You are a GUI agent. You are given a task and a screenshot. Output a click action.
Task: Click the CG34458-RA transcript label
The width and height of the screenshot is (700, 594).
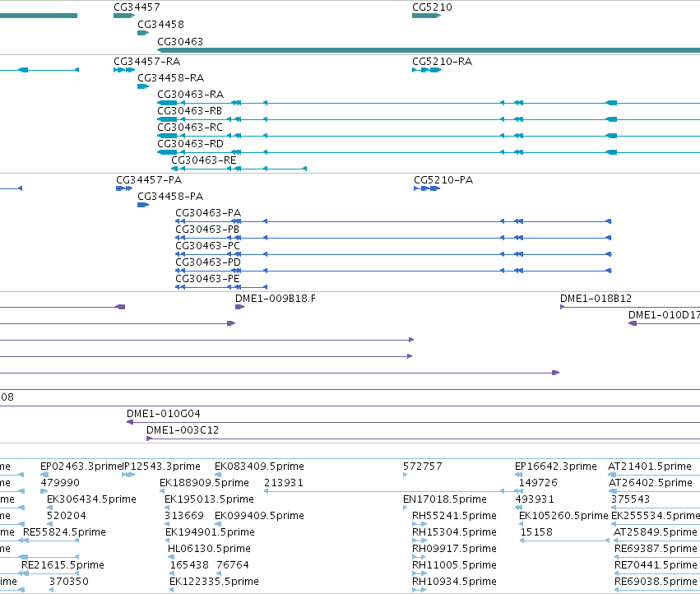click(170, 78)
